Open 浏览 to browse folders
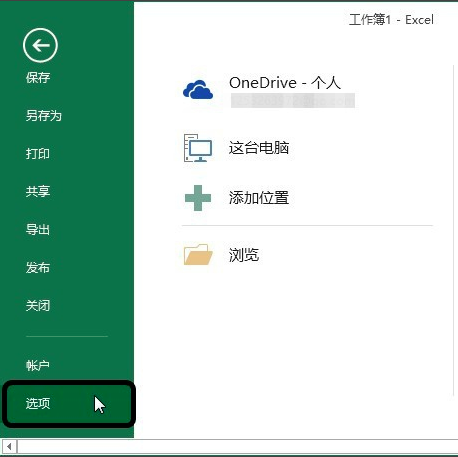Screen dimensions: 458x457 tap(244, 255)
